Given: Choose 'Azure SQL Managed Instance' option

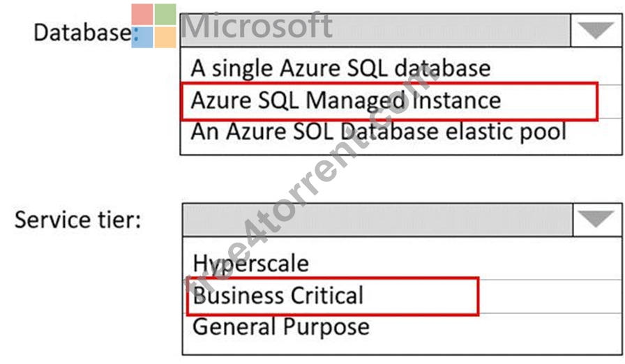Looking at the screenshot, I should click(345, 100).
